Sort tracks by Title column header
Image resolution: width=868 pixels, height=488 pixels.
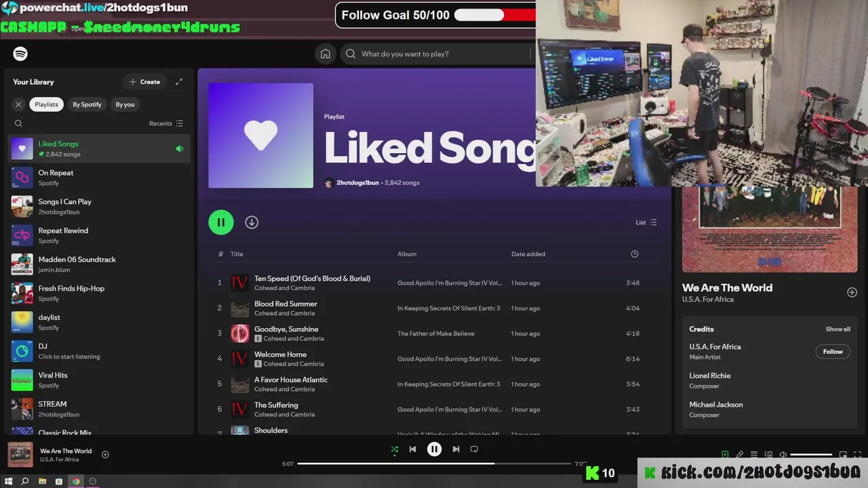(x=237, y=254)
